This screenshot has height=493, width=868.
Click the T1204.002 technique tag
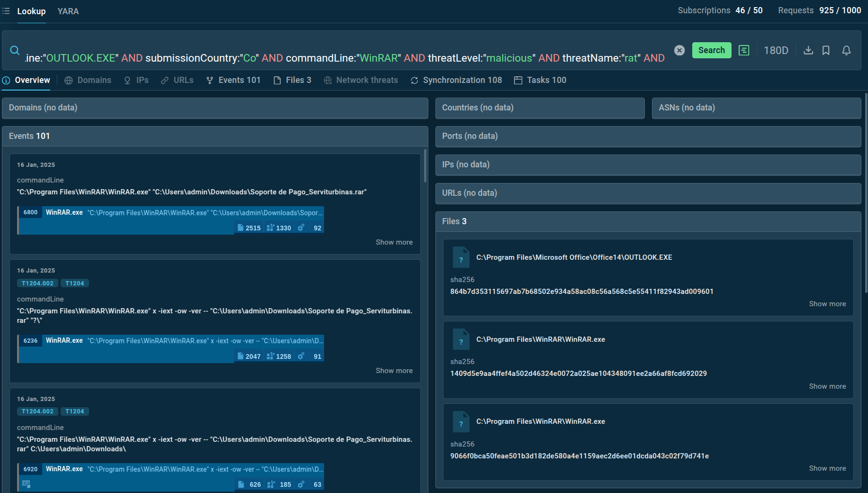point(37,283)
